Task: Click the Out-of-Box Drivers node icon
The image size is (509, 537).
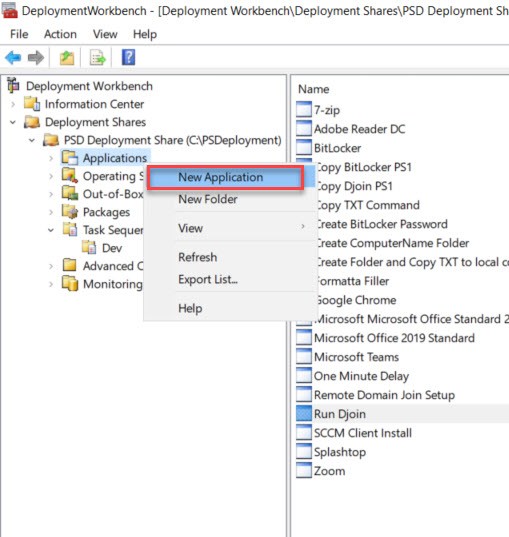Action: click(70, 193)
